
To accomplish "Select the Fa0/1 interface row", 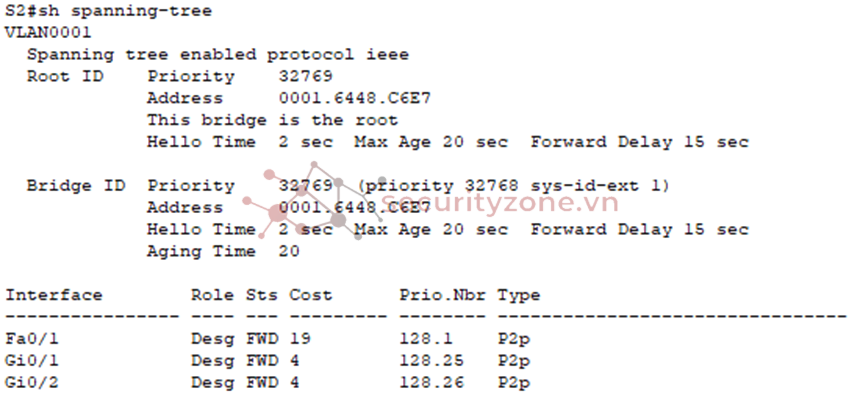I will pos(268,339).
